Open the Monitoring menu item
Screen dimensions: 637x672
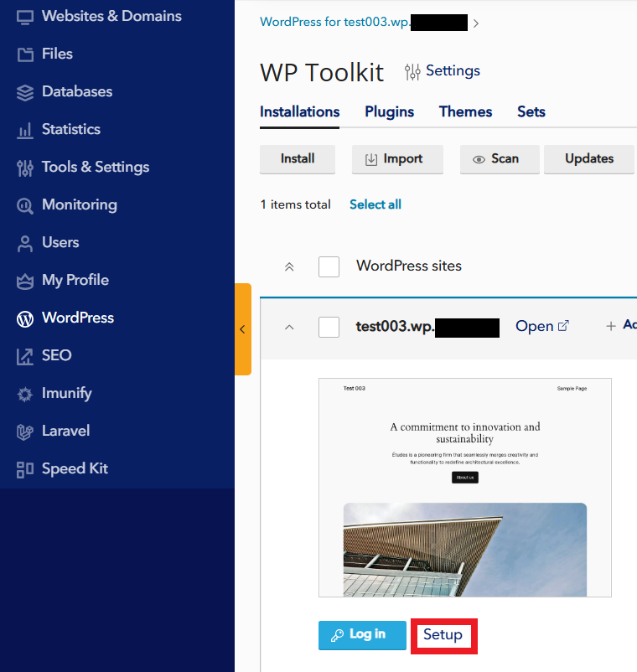click(117, 204)
